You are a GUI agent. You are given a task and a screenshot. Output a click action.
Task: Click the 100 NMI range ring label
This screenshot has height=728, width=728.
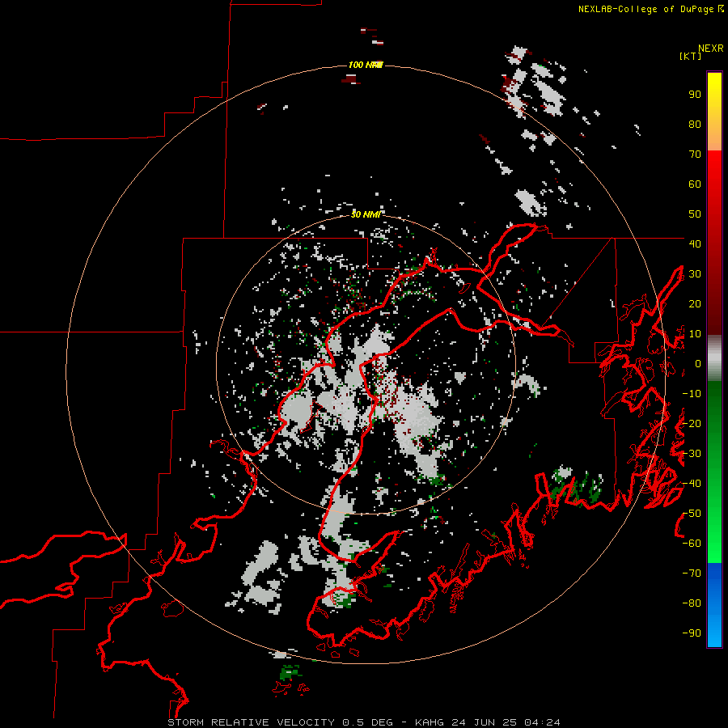(366, 65)
